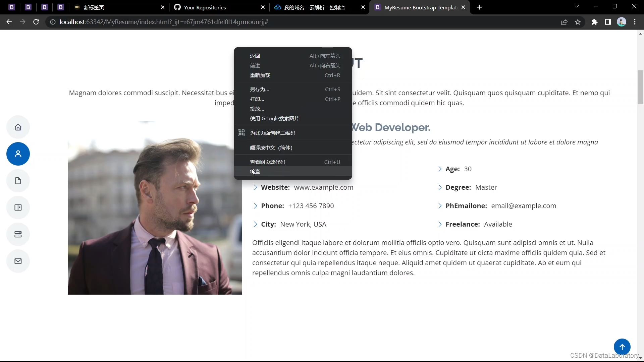This screenshot has width=644, height=362.
Task: Click the home icon in sidebar
Action: pyautogui.click(x=18, y=127)
